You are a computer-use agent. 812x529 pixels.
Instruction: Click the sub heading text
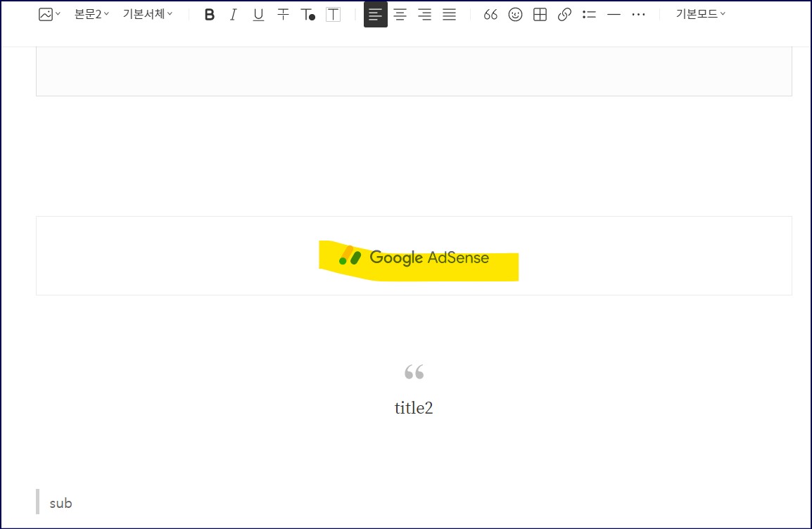[61, 503]
